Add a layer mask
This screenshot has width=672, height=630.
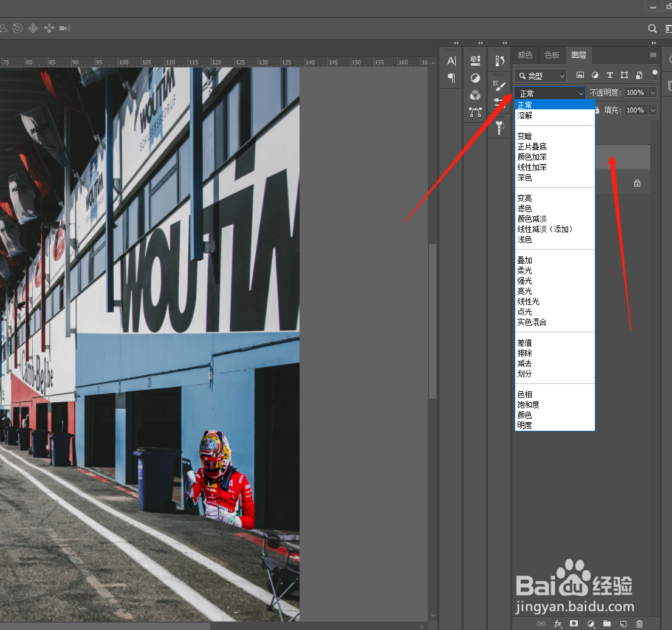tap(574, 623)
